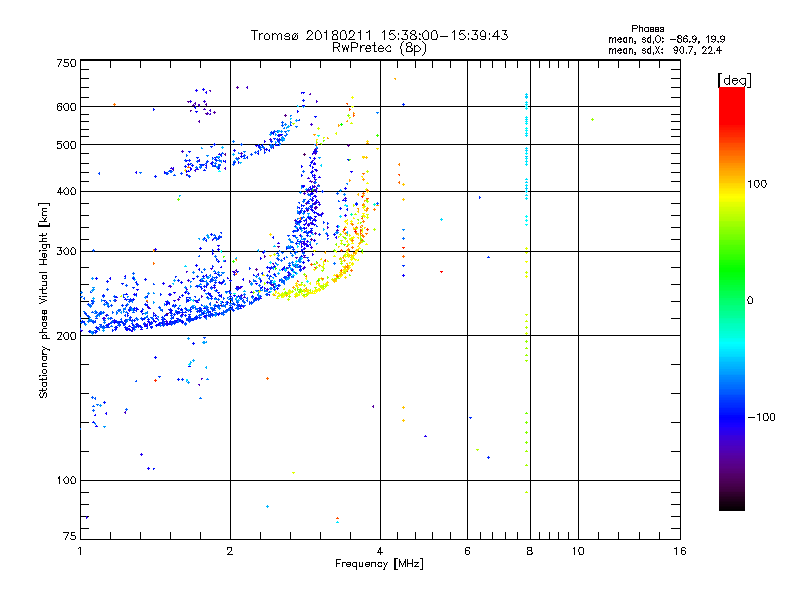The height and width of the screenshot is (600, 800).
Task: Select the mean, sd,O phase value line
Action: [666, 39]
